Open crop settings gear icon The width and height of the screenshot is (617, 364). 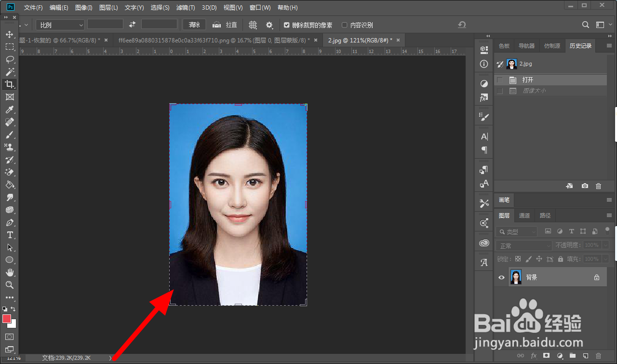(x=269, y=25)
